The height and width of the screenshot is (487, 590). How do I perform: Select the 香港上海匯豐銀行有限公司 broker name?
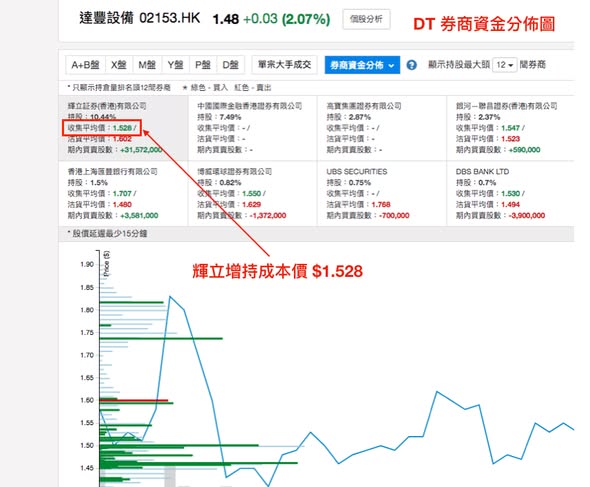tap(113, 172)
